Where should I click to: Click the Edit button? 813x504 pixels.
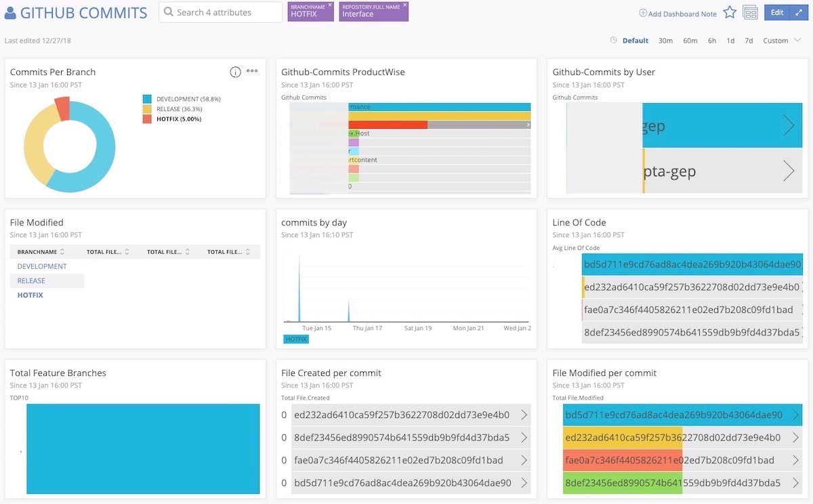pyautogui.click(x=777, y=12)
